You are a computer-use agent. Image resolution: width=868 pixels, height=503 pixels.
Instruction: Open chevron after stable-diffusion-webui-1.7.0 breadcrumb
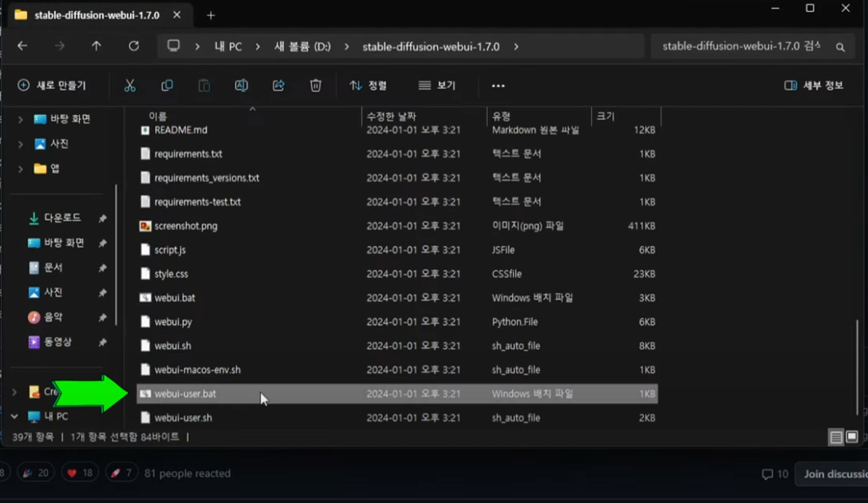pos(516,46)
